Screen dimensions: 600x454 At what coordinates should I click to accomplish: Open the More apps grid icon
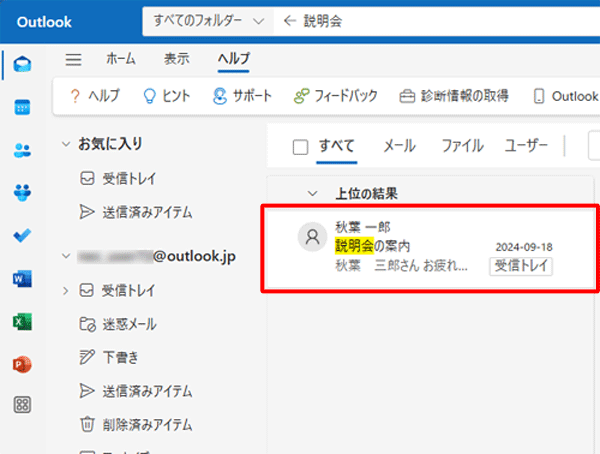[x=22, y=405]
